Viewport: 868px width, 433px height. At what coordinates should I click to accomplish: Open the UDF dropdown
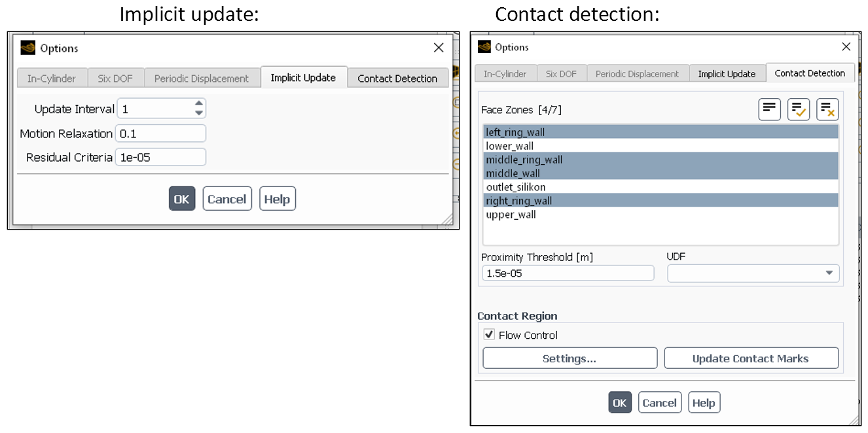[829, 273]
